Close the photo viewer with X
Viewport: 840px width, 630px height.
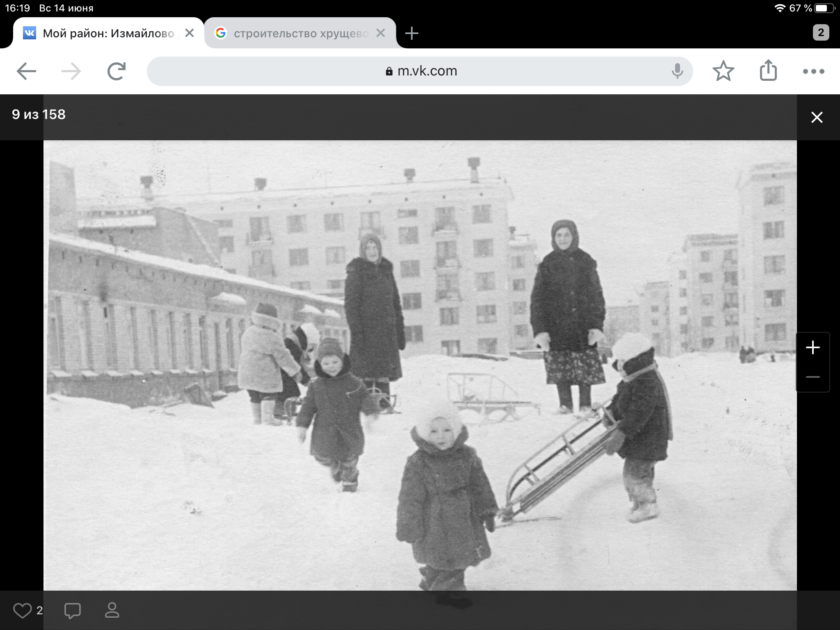coord(817,118)
